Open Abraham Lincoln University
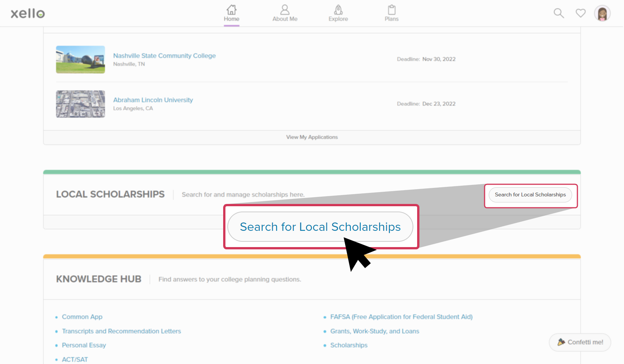The height and width of the screenshot is (364, 624). 153,100
